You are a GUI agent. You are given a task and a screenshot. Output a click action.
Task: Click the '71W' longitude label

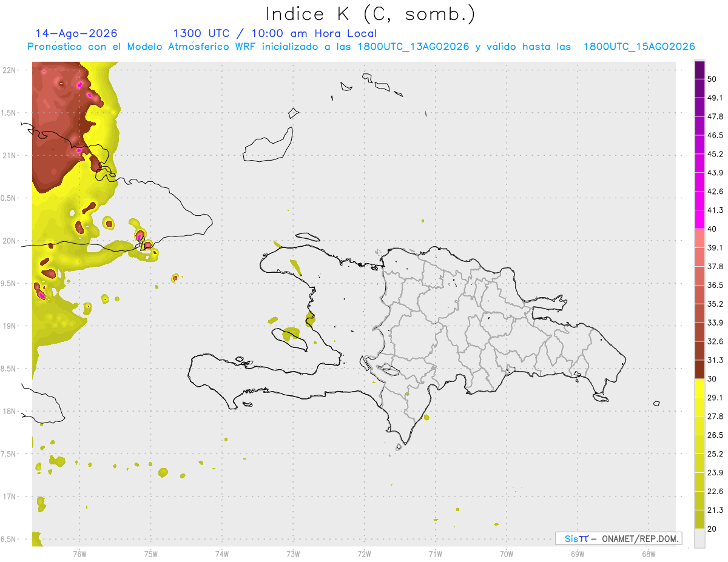(435, 554)
